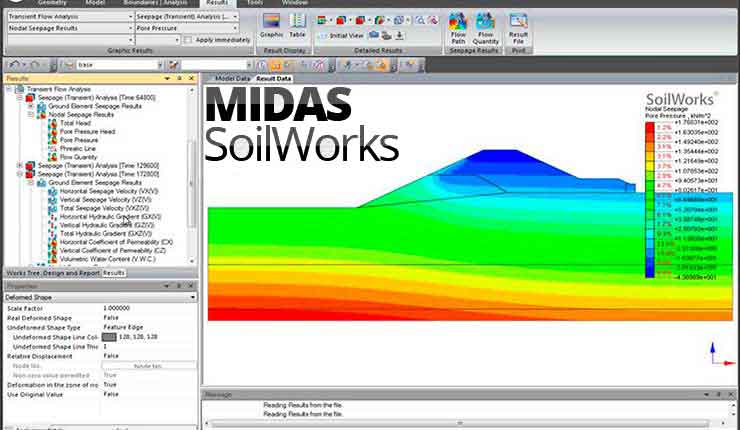Click the Flow Path seepage result icon
The width and height of the screenshot is (740, 430).
tap(458, 28)
